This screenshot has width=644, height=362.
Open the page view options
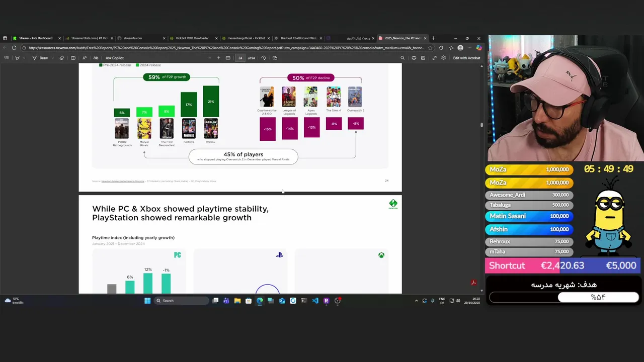275,58
